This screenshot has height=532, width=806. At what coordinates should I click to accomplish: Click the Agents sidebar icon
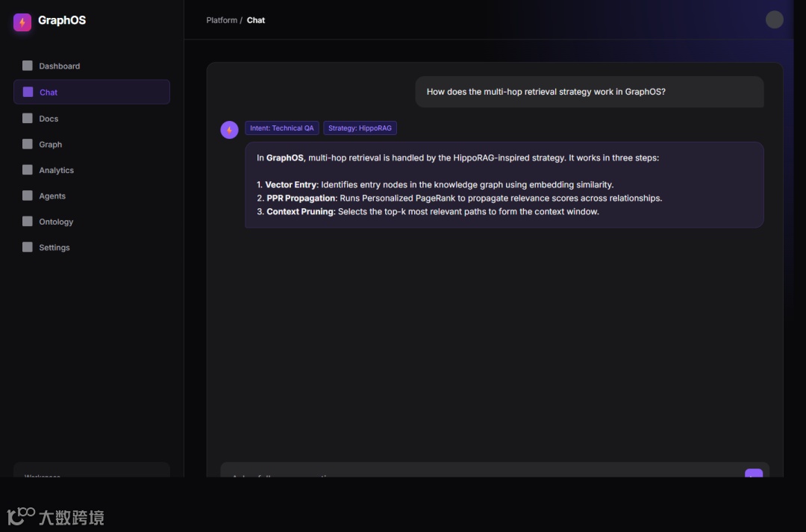click(28, 195)
